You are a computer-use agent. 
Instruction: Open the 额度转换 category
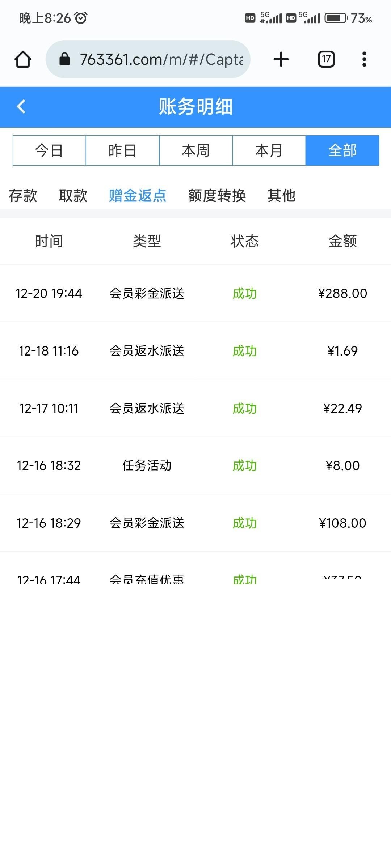[217, 196]
